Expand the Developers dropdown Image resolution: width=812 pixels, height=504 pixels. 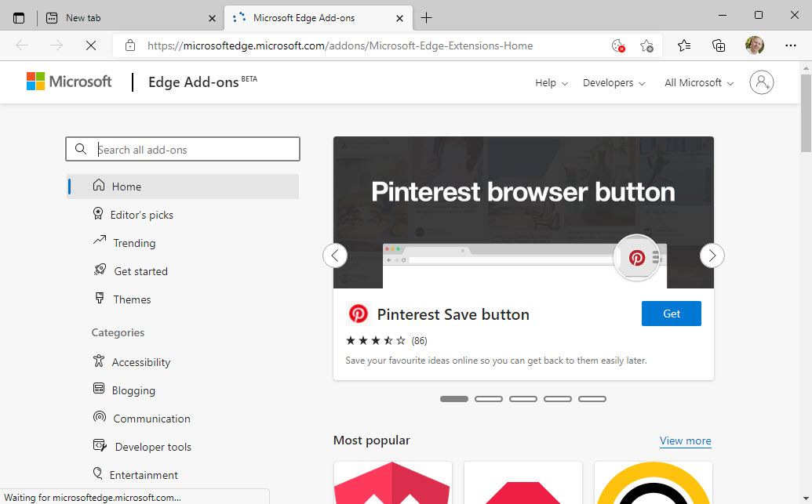[614, 83]
